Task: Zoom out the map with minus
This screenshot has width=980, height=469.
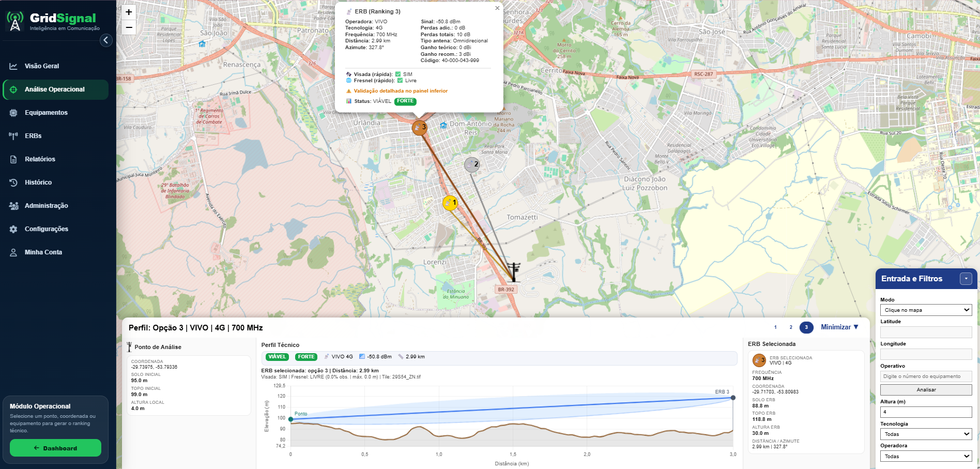Action: point(129,27)
